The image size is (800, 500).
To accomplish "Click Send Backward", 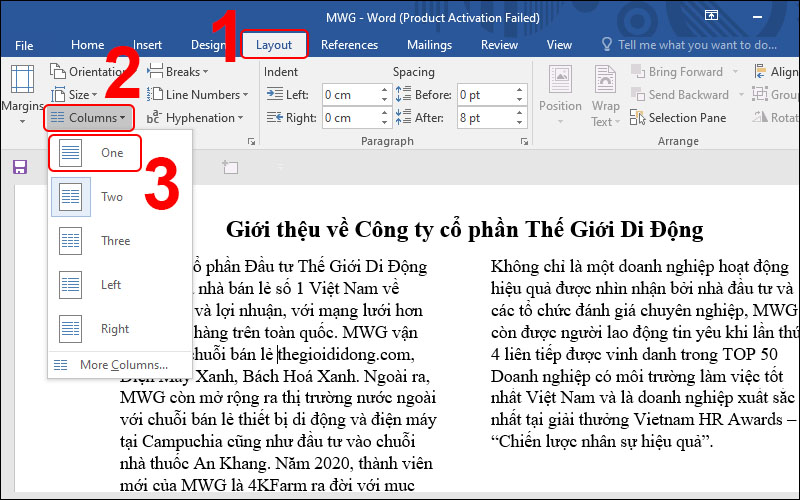I will click(680, 94).
